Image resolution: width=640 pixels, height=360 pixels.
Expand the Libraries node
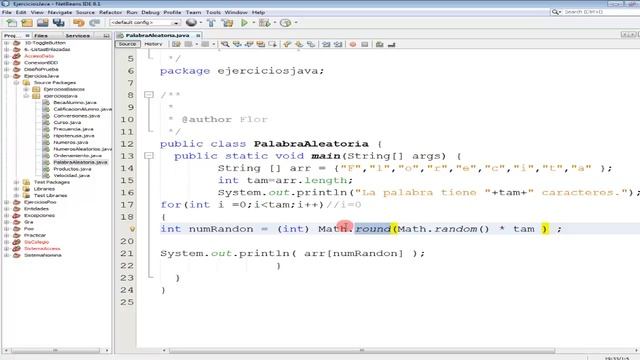(x=16, y=189)
